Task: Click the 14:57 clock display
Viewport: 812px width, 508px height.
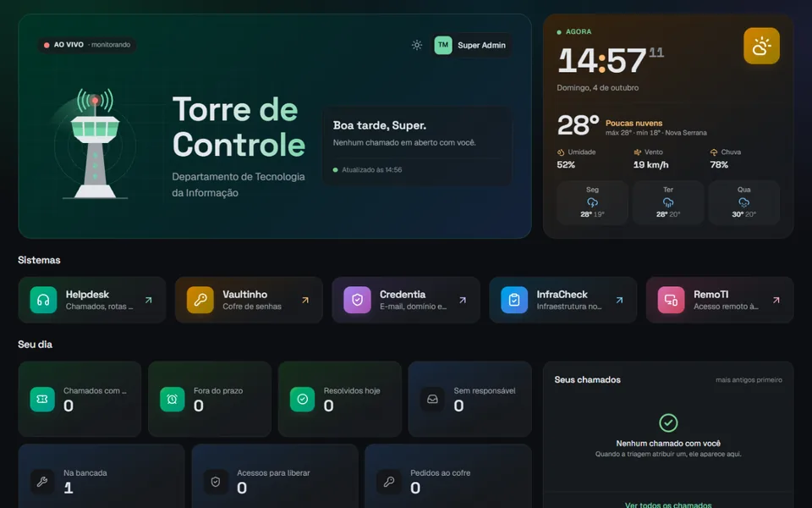Action: tap(602, 60)
